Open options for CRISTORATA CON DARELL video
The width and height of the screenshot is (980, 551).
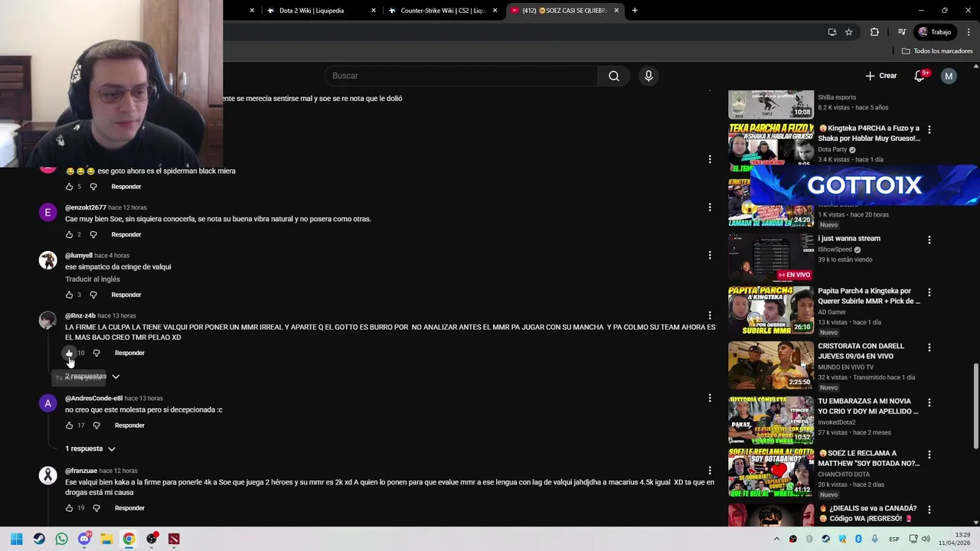pyautogui.click(x=929, y=347)
